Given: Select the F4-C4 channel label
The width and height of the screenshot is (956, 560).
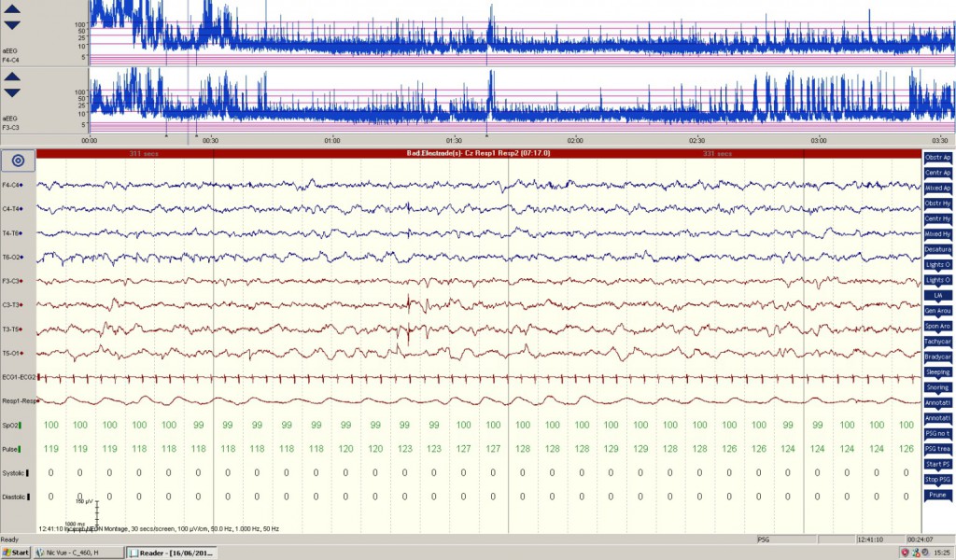Looking at the screenshot, I should click(13, 185).
